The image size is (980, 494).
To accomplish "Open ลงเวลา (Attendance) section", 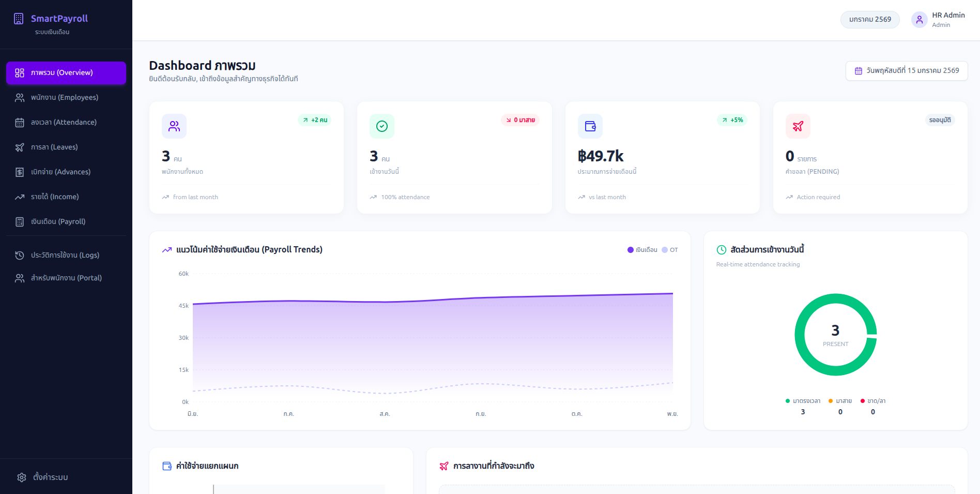I will [66, 123].
